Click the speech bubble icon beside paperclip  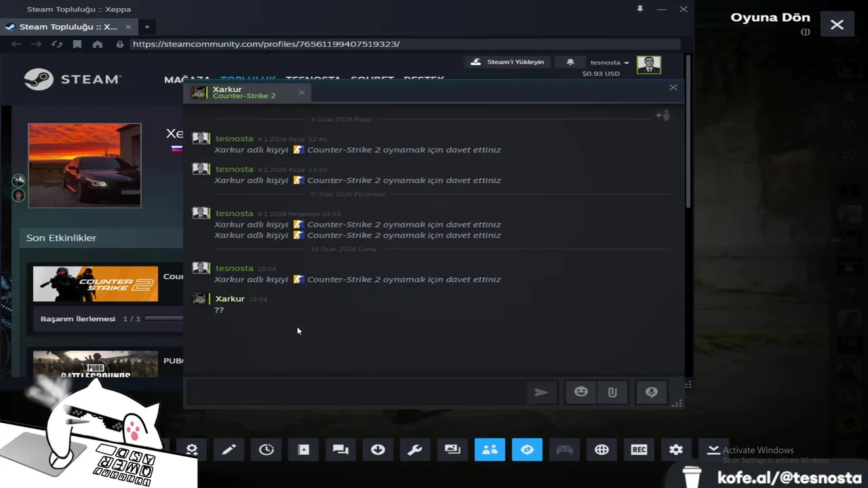651,392
